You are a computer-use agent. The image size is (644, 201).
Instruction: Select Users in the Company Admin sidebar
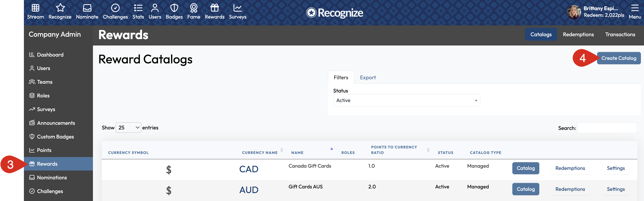tap(44, 68)
